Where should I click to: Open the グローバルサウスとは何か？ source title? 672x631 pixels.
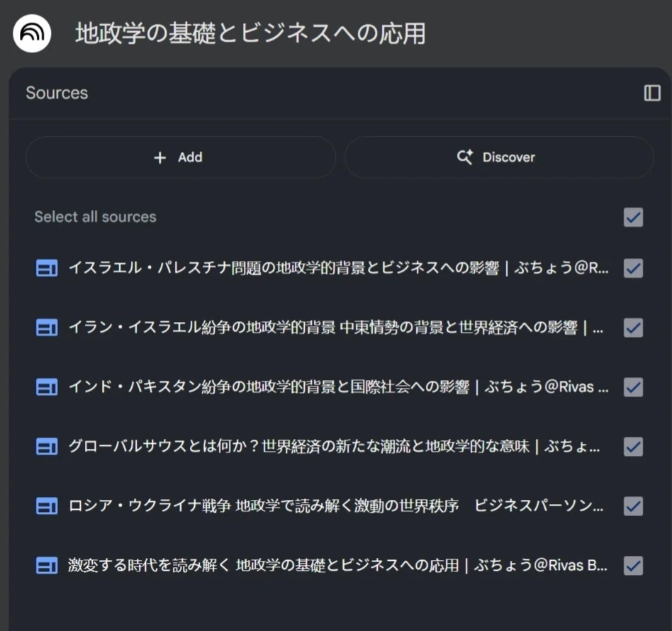click(335, 447)
